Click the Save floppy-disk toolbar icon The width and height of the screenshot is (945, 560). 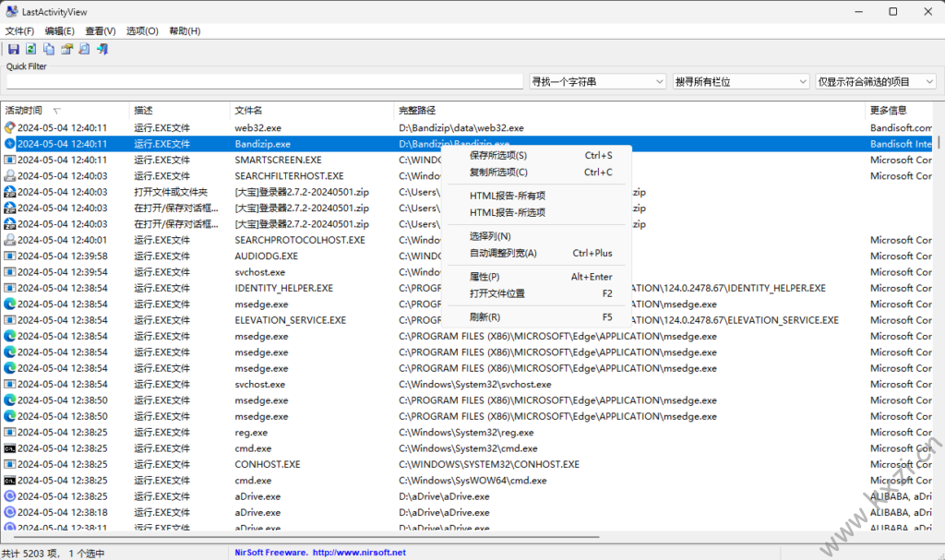pyautogui.click(x=13, y=50)
